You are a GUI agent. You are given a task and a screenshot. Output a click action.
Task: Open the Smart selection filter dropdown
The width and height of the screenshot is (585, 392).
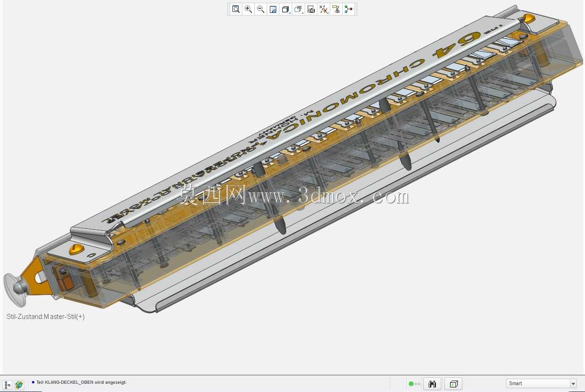[x=541, y=383]
